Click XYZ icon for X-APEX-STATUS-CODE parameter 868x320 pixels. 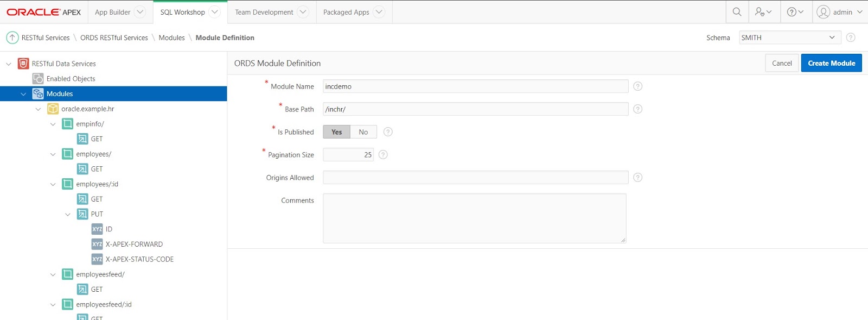(x=97, y=259)
